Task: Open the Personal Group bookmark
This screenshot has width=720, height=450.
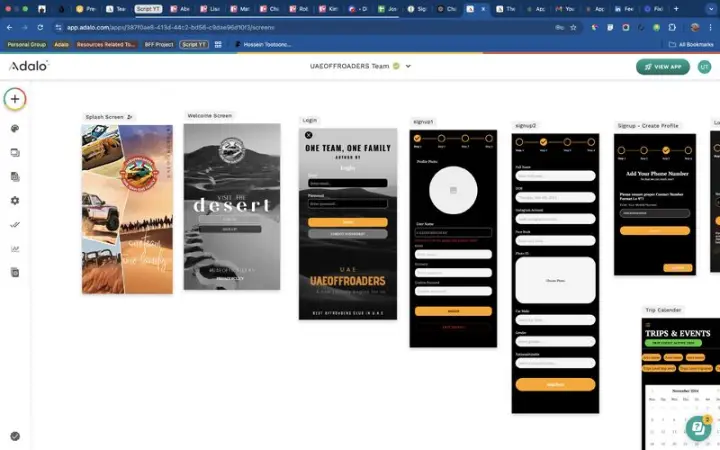Action: (27, 45)
